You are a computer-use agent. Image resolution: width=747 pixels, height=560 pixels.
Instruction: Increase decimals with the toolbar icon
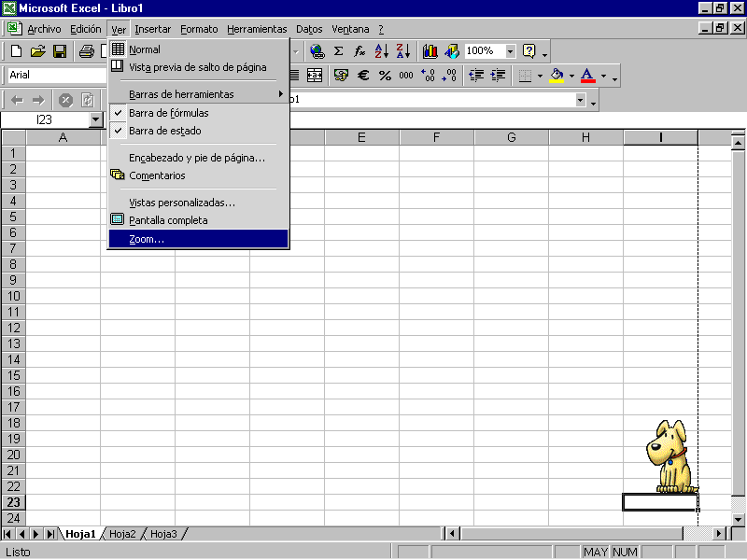point(429,75)
